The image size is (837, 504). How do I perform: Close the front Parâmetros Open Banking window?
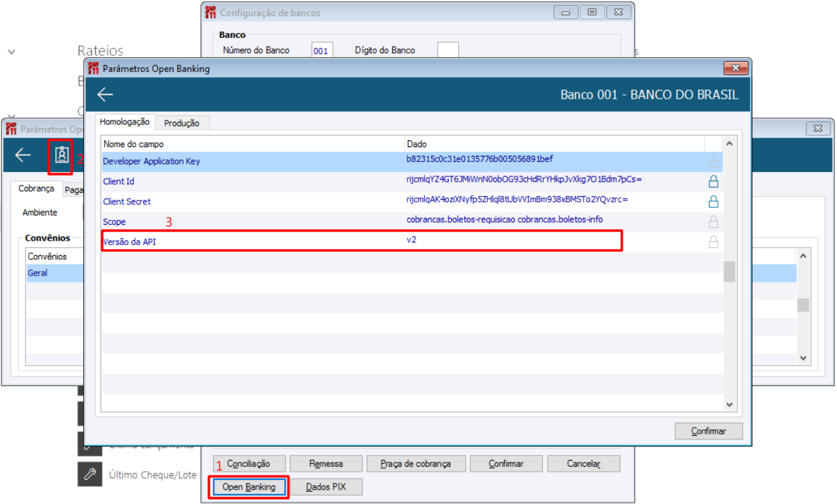[735, 68]
